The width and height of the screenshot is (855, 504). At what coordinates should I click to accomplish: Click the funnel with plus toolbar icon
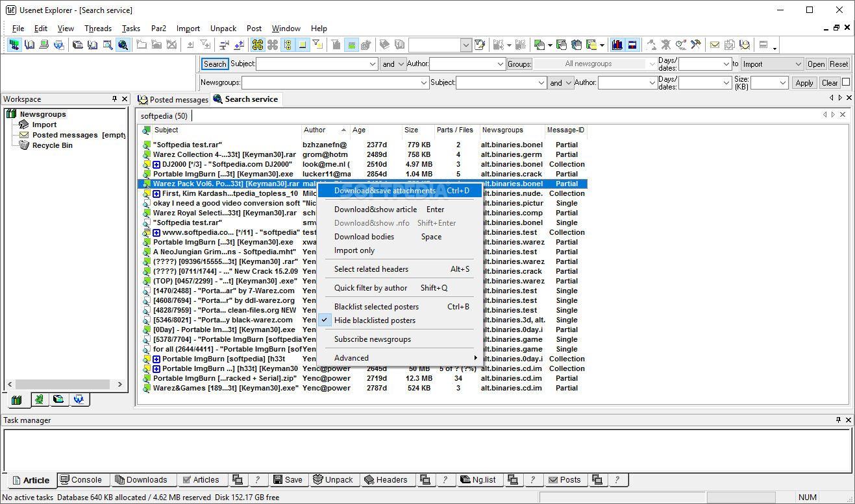pyautogui.click(x=204, y=45)
